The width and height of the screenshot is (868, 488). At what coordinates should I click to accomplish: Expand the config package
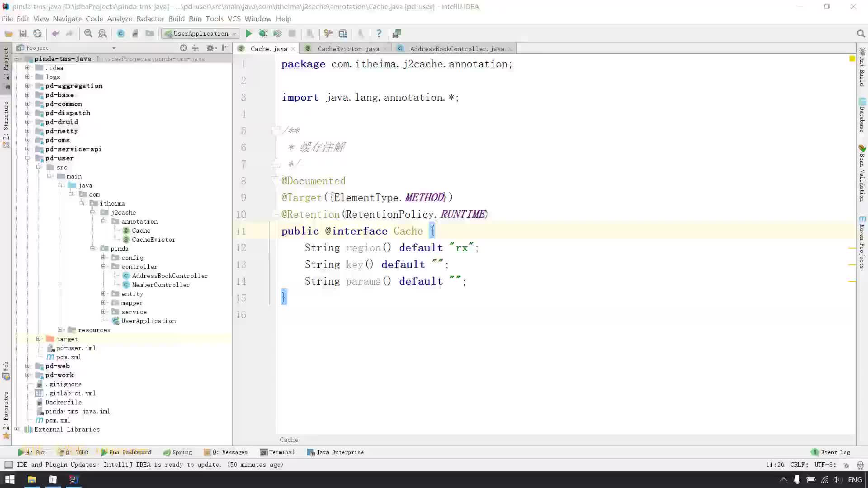pyautogui.click(x=104, y=258)
